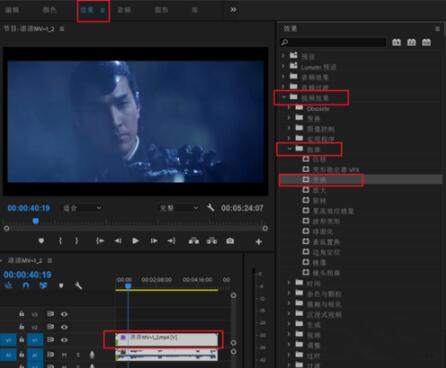Expand the 图像控制 folder
Screen dimensions: 446x368
[x=289, y=128]
